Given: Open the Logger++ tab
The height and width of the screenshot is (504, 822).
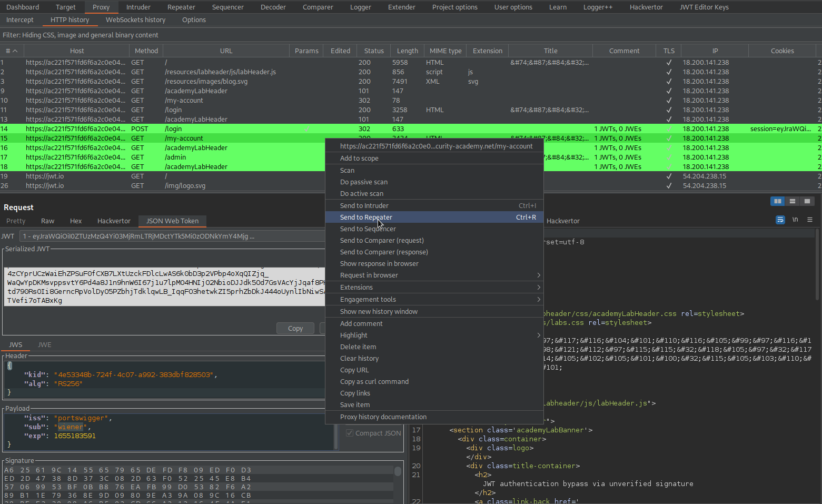Looking at the screenshot, I should 598,7.
